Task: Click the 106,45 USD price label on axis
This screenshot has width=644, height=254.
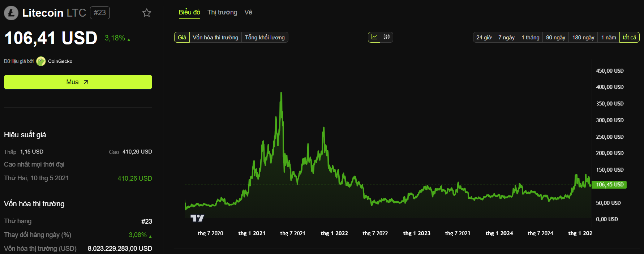Action: click(609, 185)
